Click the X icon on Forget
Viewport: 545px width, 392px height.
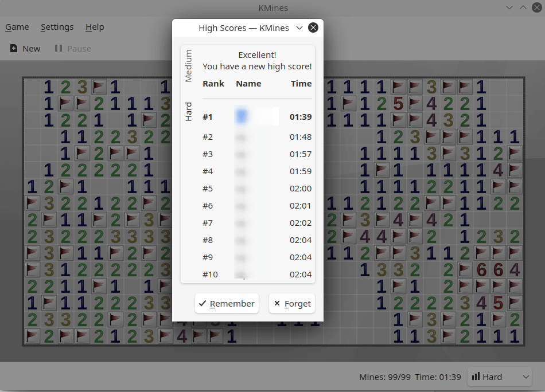[277, 303]
